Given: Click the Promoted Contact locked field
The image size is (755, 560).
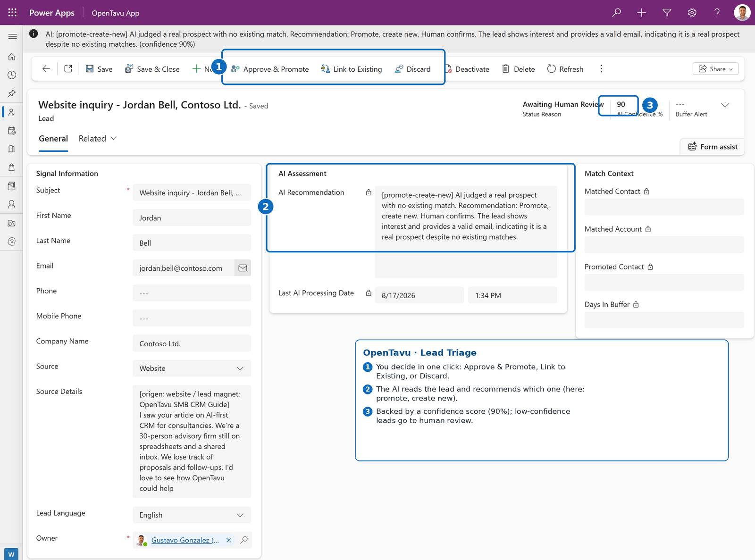Looking at the screenshot, I should (664, 283).
